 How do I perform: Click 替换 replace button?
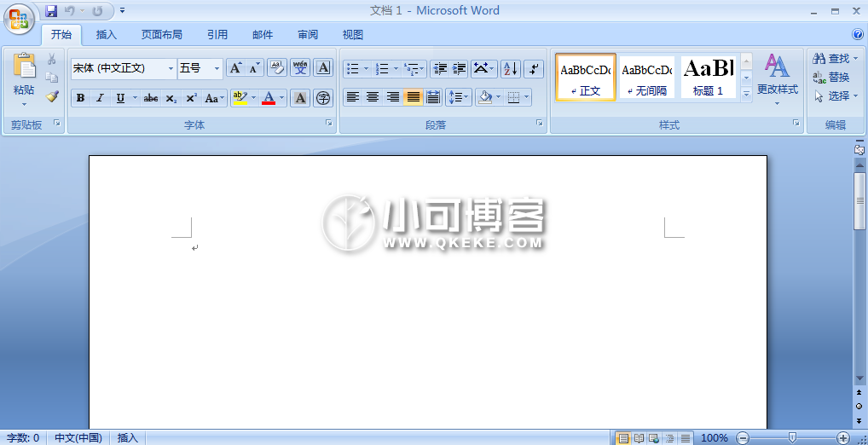point(831,77)
